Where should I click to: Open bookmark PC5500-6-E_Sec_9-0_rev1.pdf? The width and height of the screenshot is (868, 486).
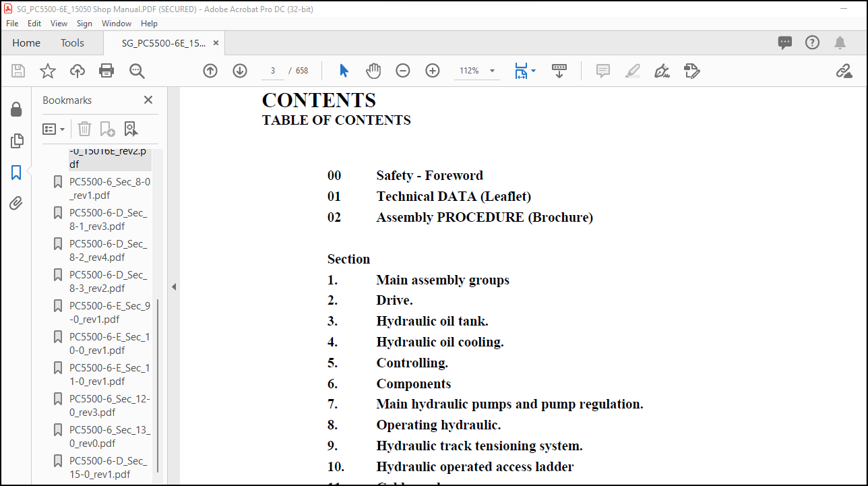click(110, 313)
